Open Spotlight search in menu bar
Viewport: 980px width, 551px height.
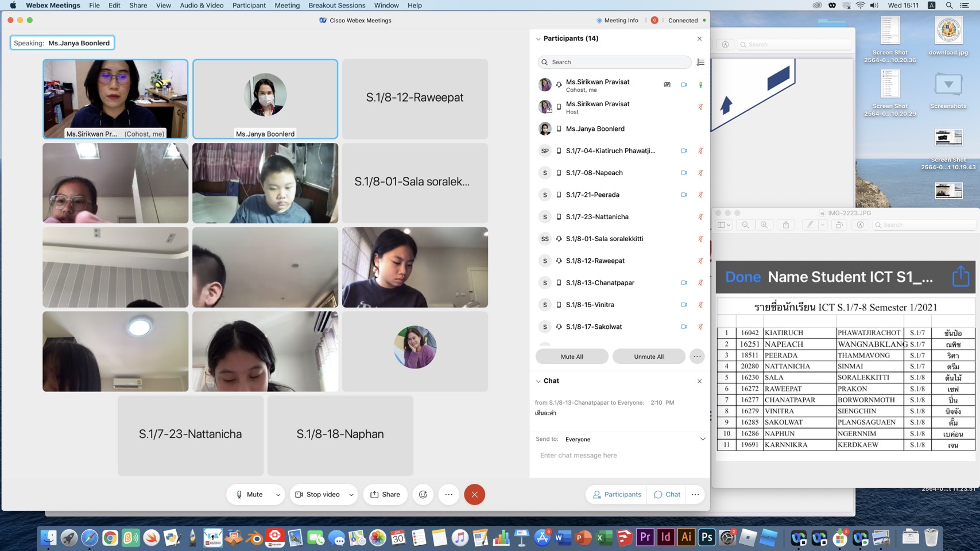point(949,5)
